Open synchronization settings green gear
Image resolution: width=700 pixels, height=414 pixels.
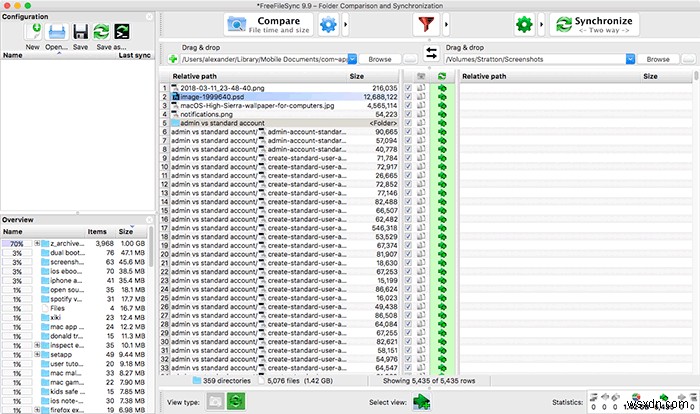[524, 24]
